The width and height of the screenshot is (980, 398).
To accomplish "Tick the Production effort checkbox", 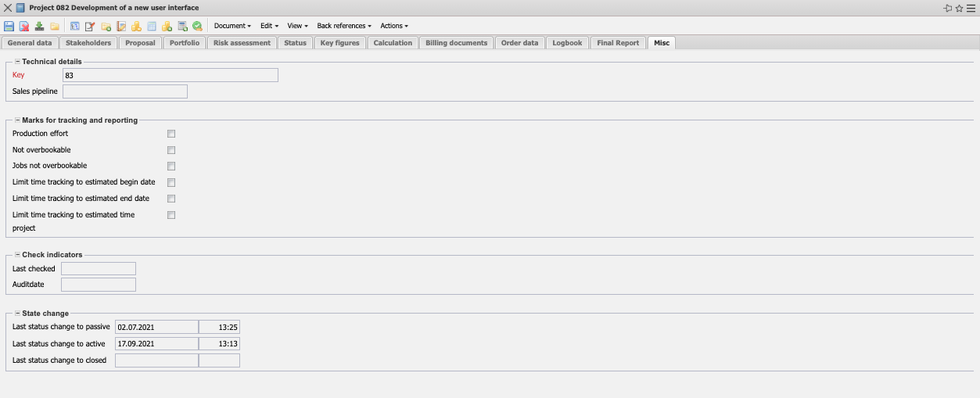I will [171, 134].
